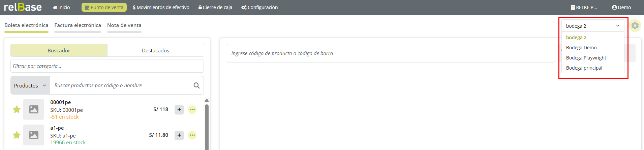Focus the product code or barcode field
This screenshot has width=644, height=150.
coord(390,53)
